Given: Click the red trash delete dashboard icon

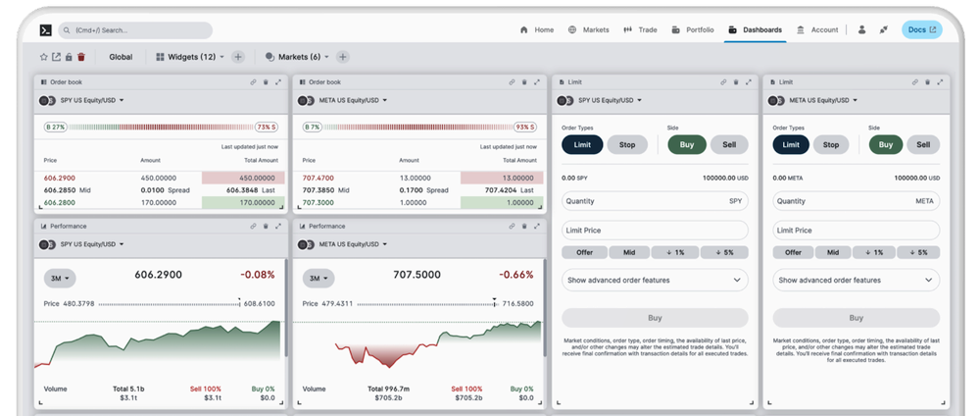Looking at the screenshot, I should (x=81, y=57).
